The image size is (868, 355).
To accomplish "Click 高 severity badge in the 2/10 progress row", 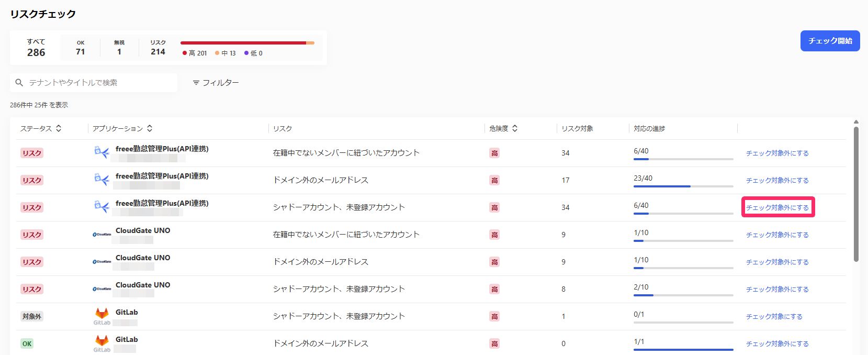I will click(494, 289).
